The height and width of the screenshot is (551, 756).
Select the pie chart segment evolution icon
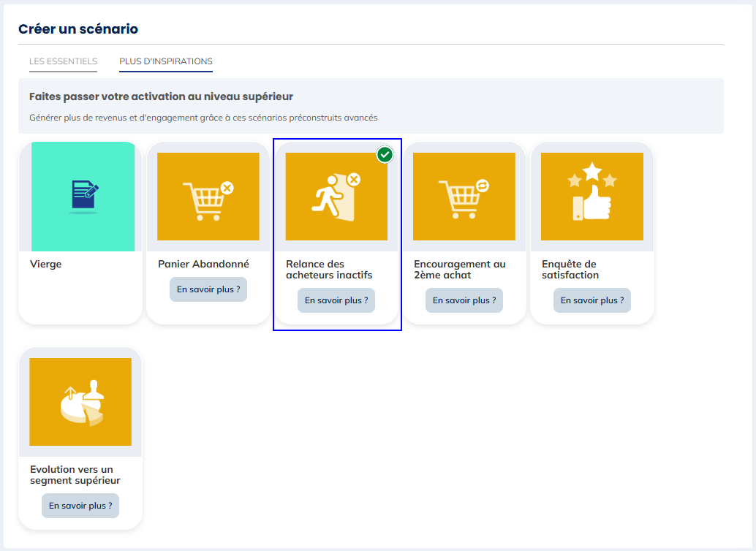coord(80,402)
